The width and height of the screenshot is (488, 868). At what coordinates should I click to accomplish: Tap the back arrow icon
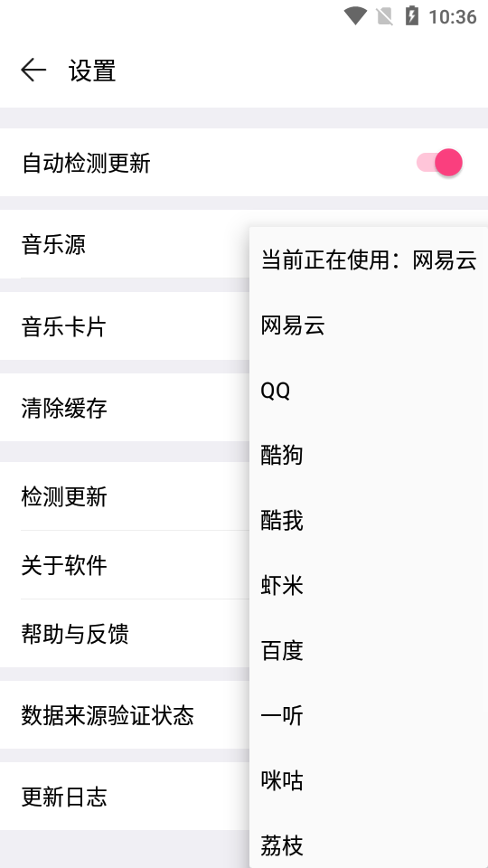[33, 71]
